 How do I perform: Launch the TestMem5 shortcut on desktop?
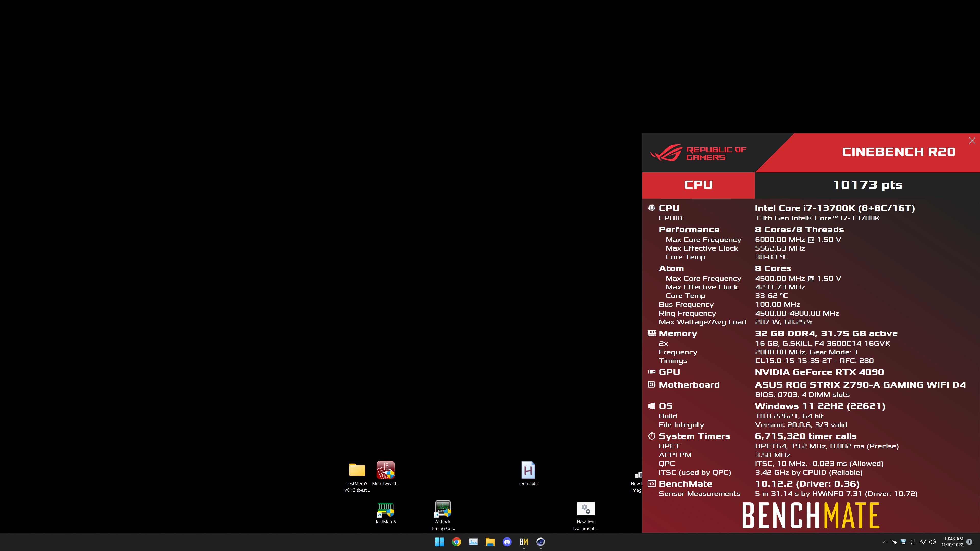385,512
